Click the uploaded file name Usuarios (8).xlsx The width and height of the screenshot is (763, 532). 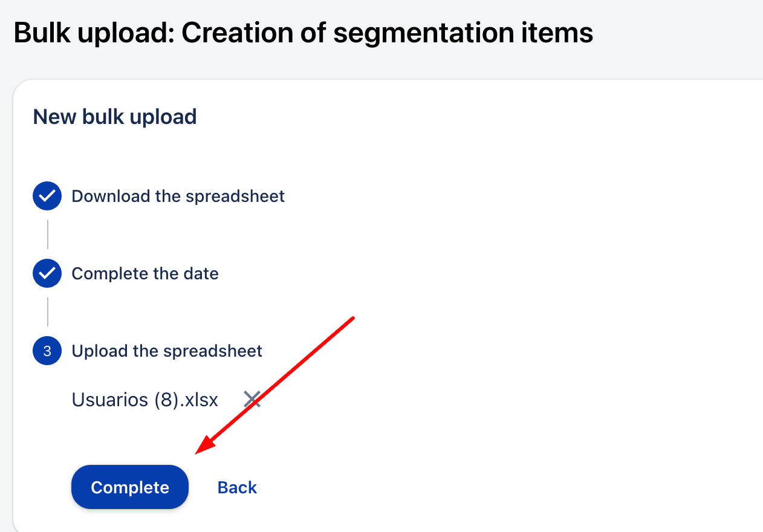[x=144, y=400]
